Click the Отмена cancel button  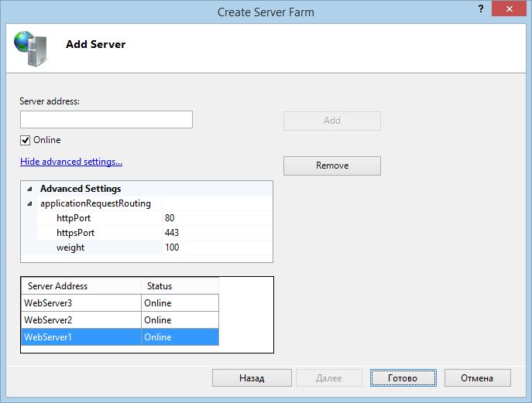pos(477,378)
